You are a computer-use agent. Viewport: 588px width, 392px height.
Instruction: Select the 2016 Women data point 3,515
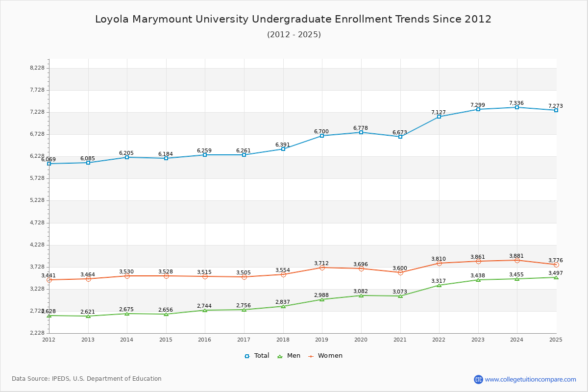205,276
